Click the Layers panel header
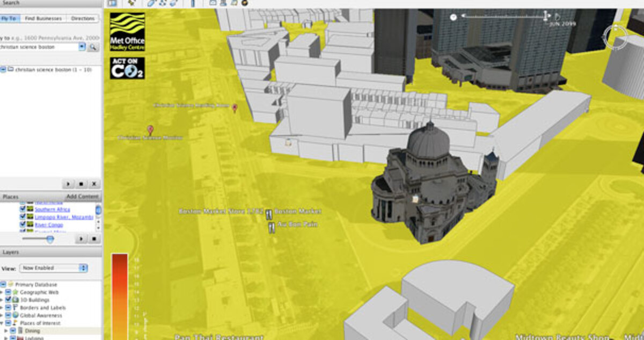 pos(51,252)
